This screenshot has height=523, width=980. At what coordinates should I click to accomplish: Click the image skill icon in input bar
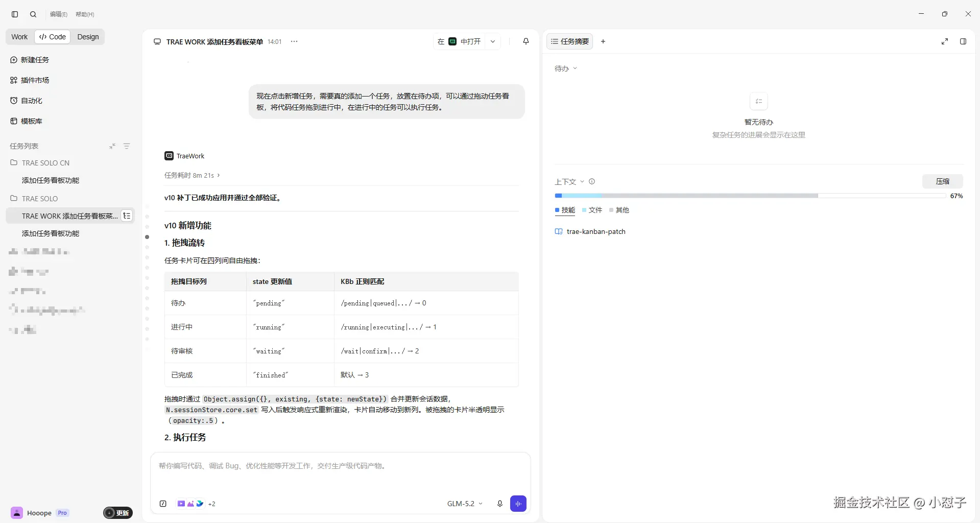point(190,504)
